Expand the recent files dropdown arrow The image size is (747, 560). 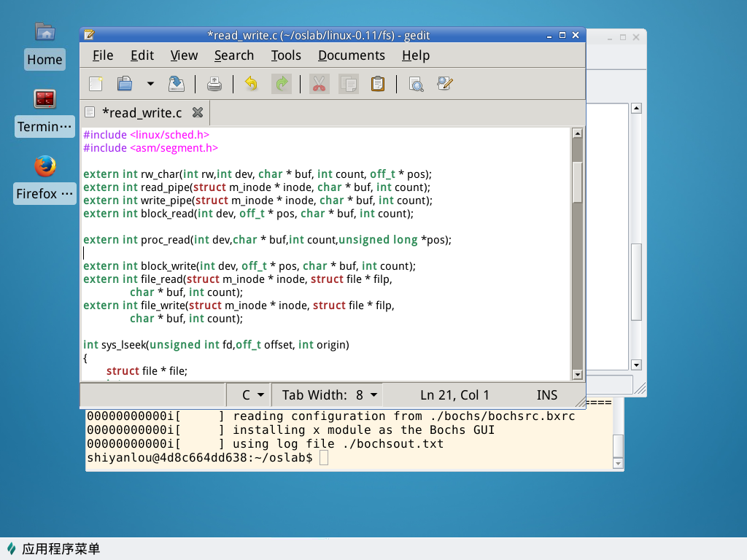pyautogui.click(x=150, y=84)
